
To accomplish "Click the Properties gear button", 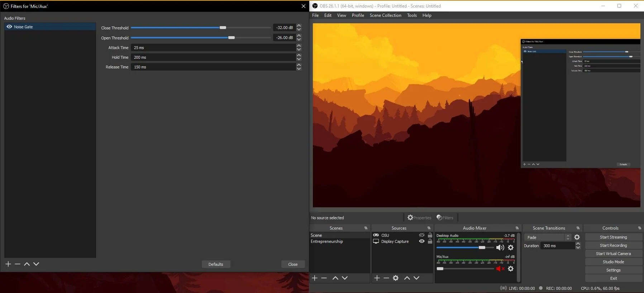I will 419,217.
